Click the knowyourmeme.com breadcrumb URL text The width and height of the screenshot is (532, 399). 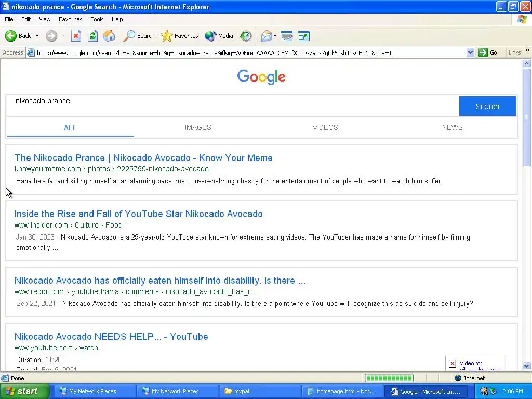tap(112, 169)
